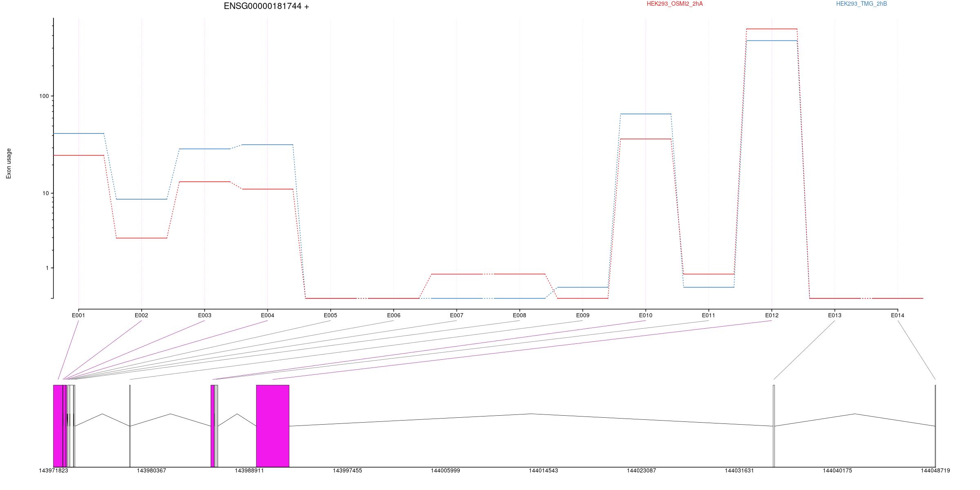Select exon label E009
Image resolution: width=980 pixels, height=490 pixels.
tap(583, 315)
